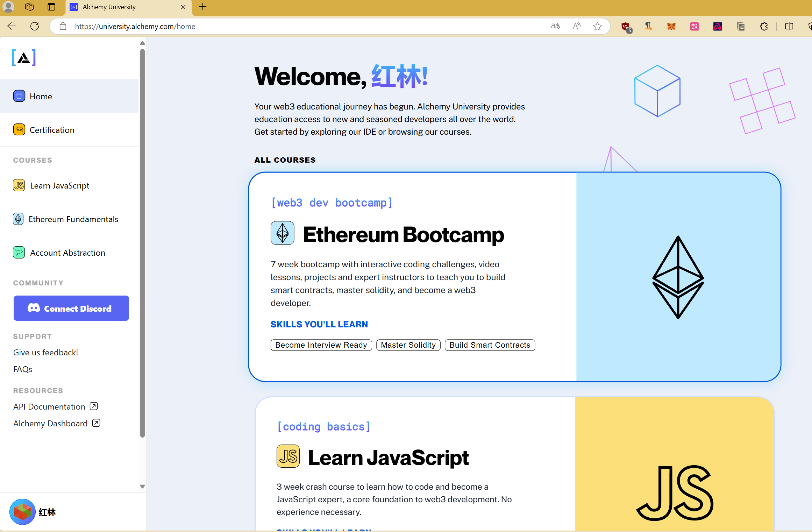The width and height of the screenshot is (812, 532).
Task: Click the Learn JavaScript JS icon in sidebar
Action: [19, 185]
